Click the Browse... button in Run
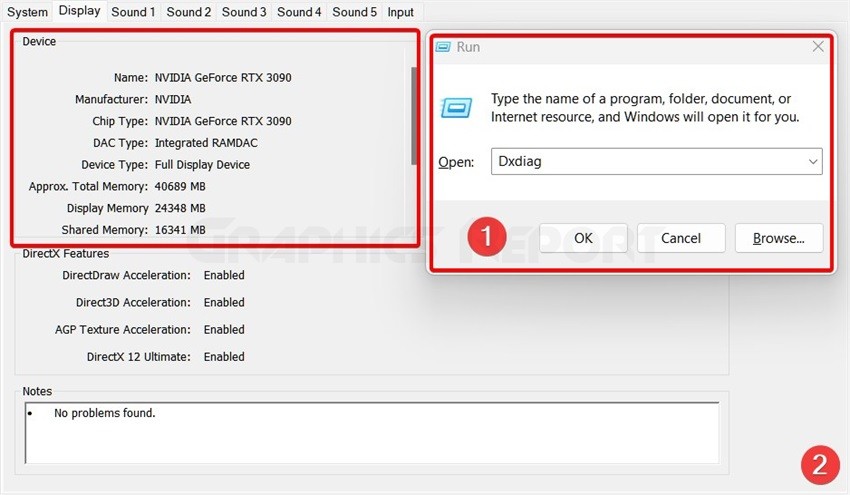850x495 pixels. click(x=779, y=238)
